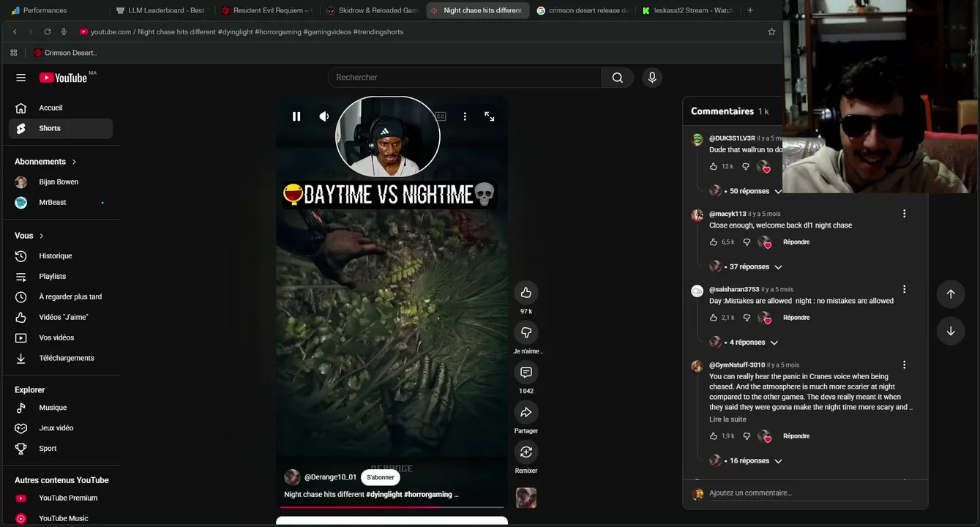This screenshot has width=980, height=527.
Task: Open the sound thumbnail below Remixer
Action: [x=526, y=498]
